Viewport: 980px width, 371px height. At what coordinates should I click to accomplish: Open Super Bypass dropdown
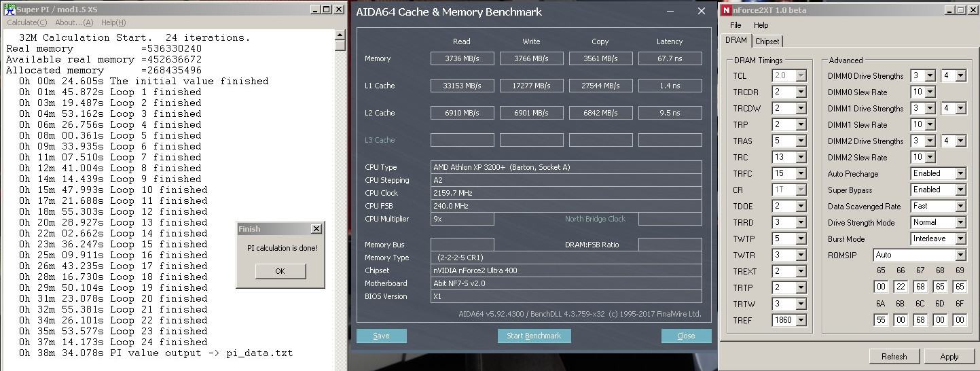point(960,190)
